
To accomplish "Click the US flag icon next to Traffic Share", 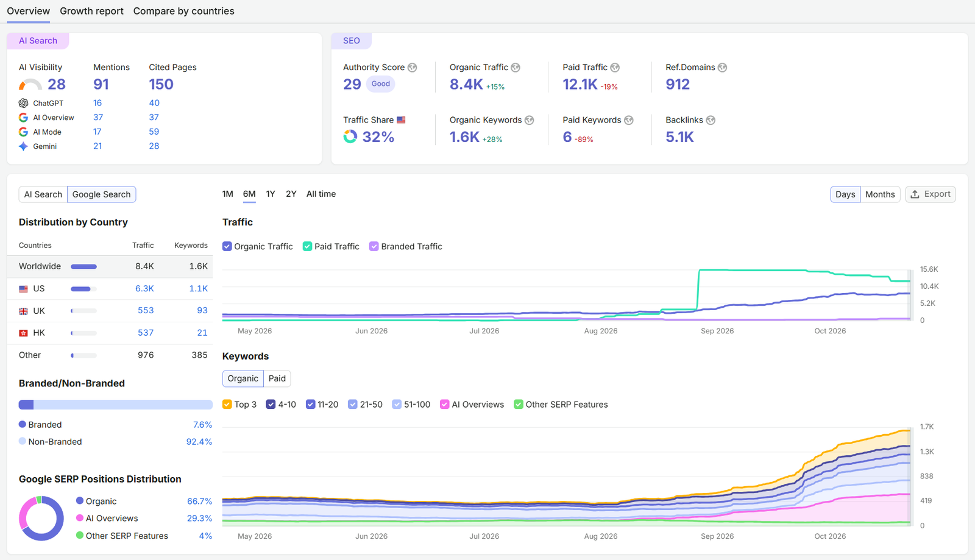I will 401,120.
